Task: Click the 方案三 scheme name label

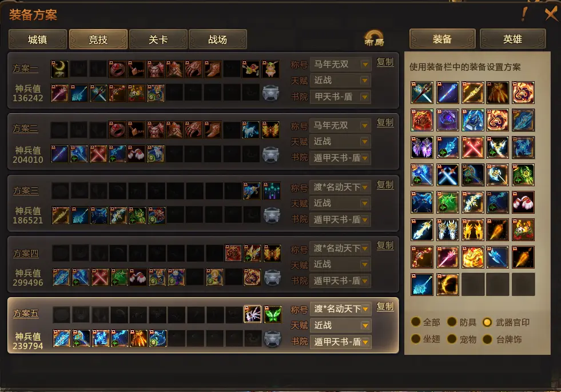Action: (25, 191)
